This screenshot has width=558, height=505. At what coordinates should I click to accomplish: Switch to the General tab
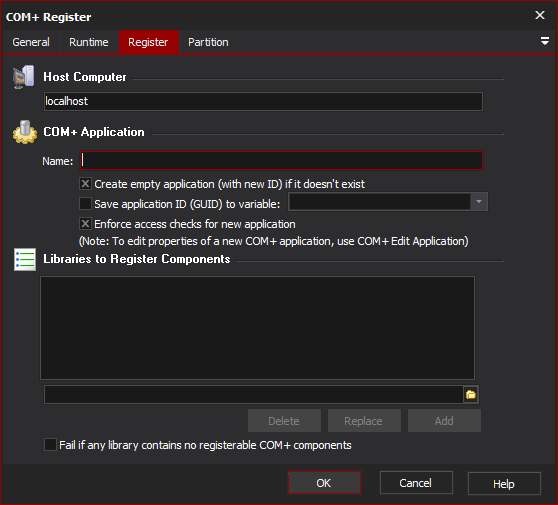coord(31,42)
